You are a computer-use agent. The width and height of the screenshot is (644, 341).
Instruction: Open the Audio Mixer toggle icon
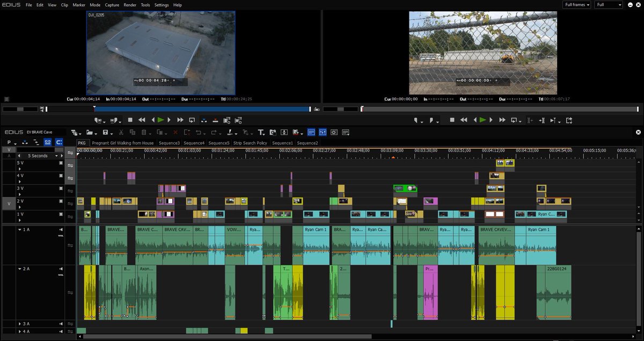pyautogui.click(x=323, y=132)
